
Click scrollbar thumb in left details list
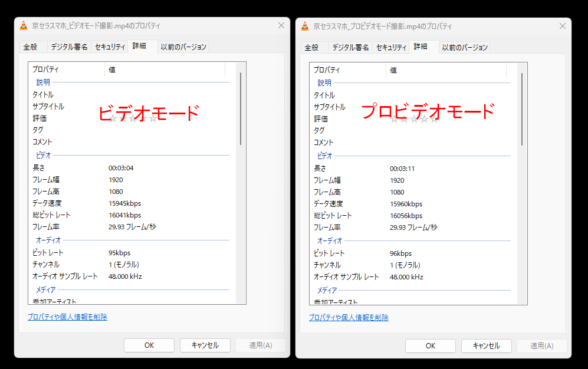[240, 109]
